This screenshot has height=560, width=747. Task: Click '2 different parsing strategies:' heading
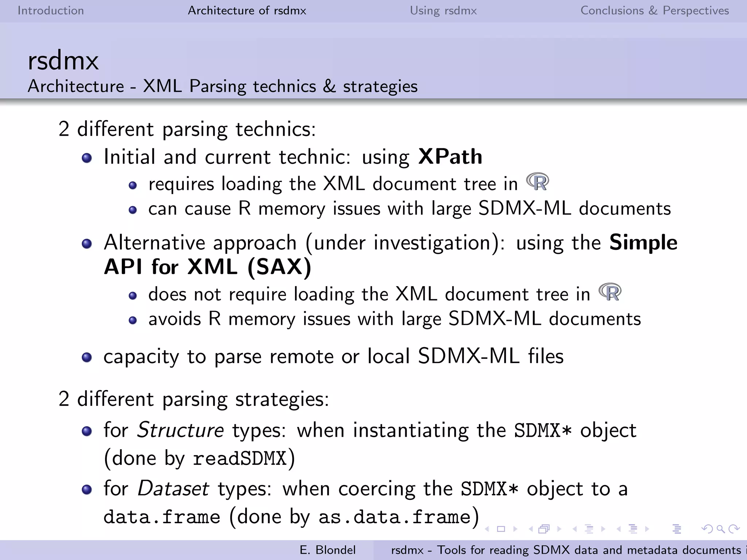click(194, 399)
